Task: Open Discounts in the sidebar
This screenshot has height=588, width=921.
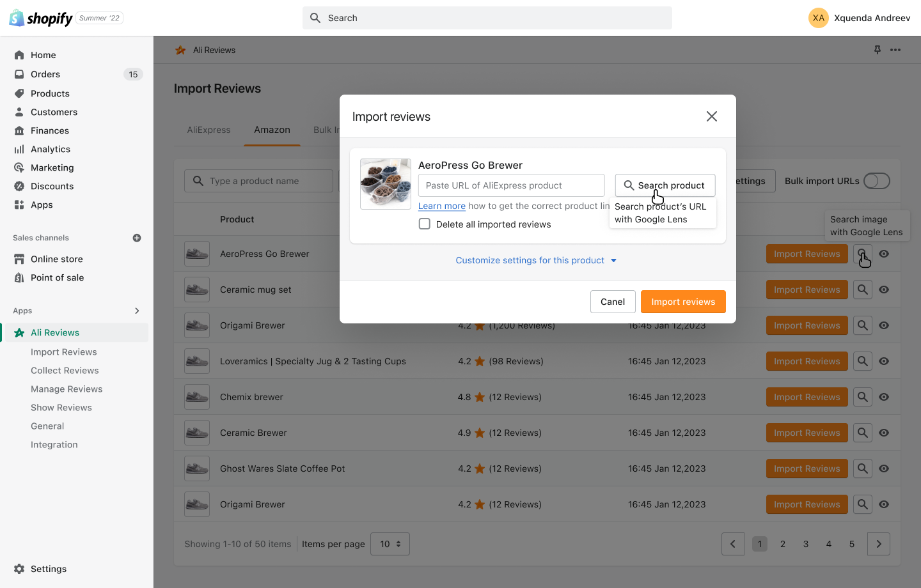Action: (x=52, y=186)
